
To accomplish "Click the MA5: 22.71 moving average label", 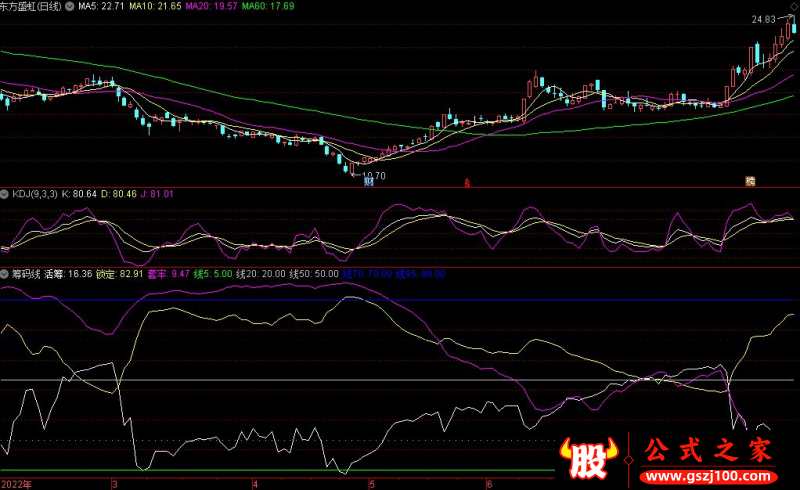I will (101, 7).
